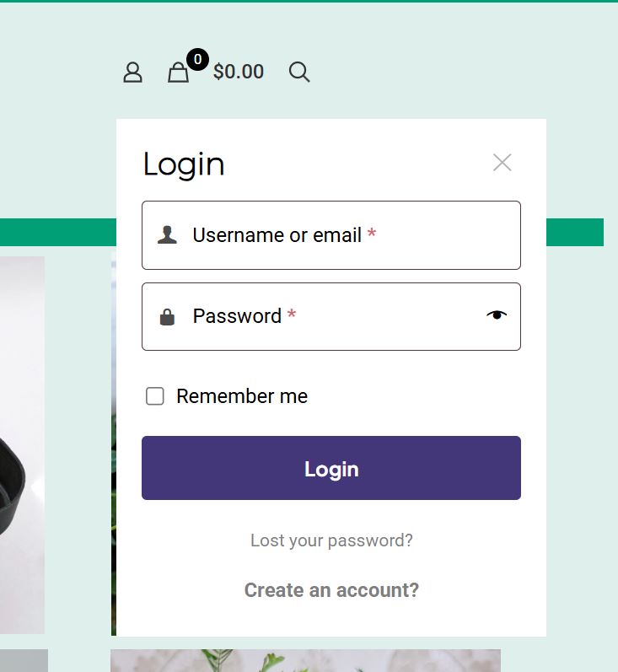618x672 pixels.
Task: Click the cart item count badge
Action: pos(197,59)
